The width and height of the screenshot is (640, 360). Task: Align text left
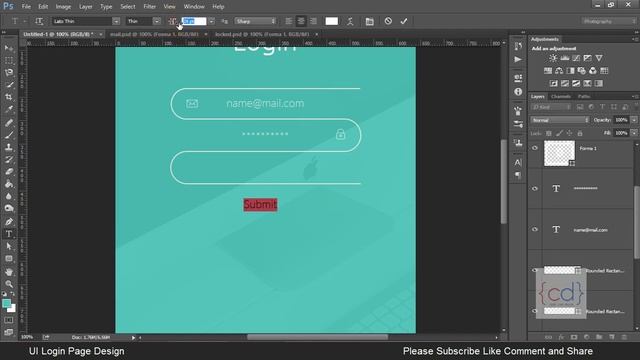click(x=289, y=21)
